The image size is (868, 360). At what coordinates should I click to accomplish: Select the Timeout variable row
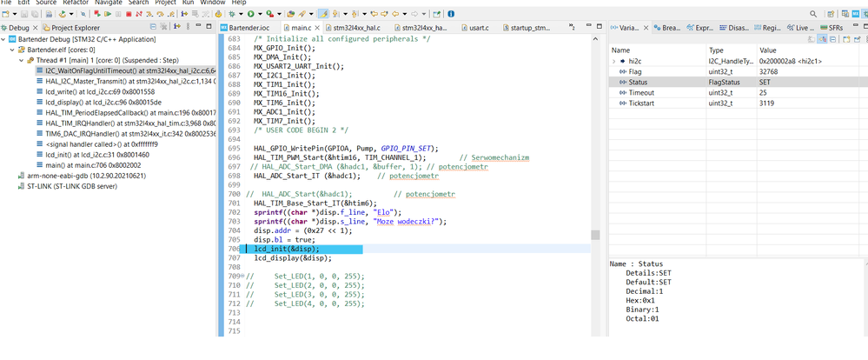(641, 92)
